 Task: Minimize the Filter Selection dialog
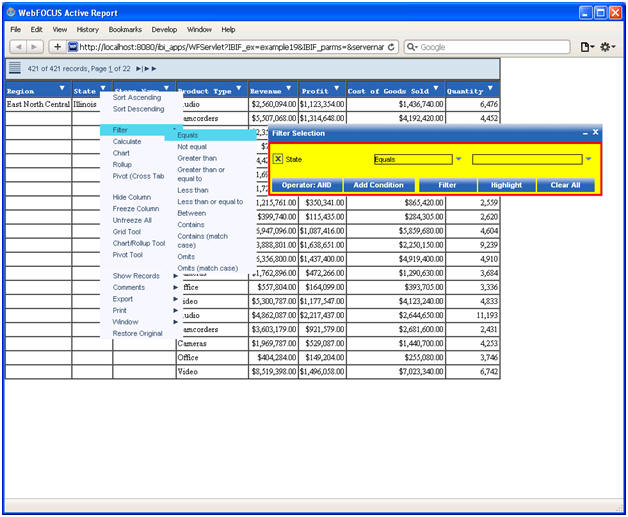[x=585, y=133]
